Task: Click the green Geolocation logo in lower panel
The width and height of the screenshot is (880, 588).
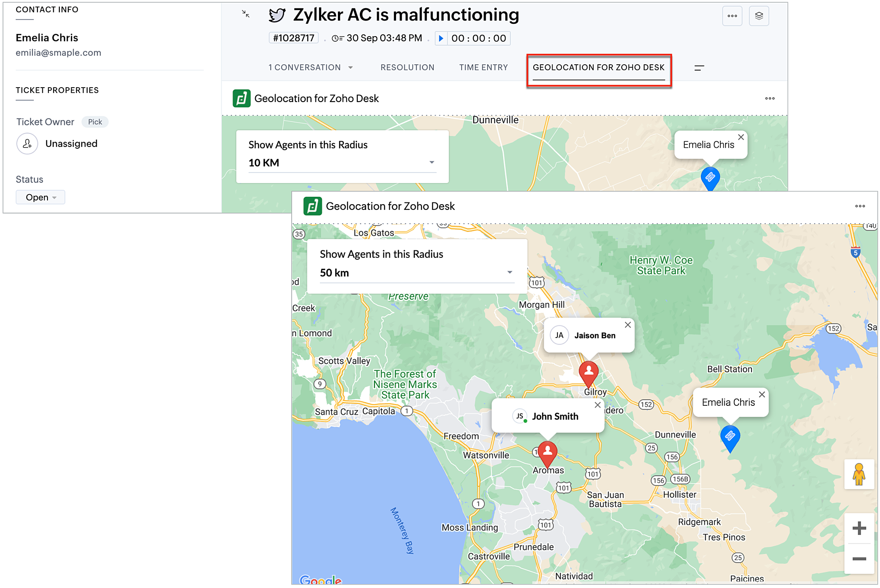Action: 313,206
